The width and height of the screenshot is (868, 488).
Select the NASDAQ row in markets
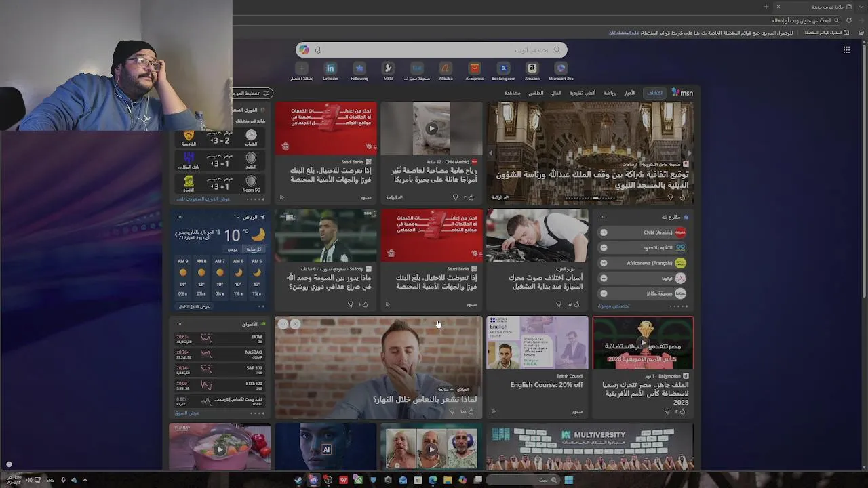[x=220, y=354]
